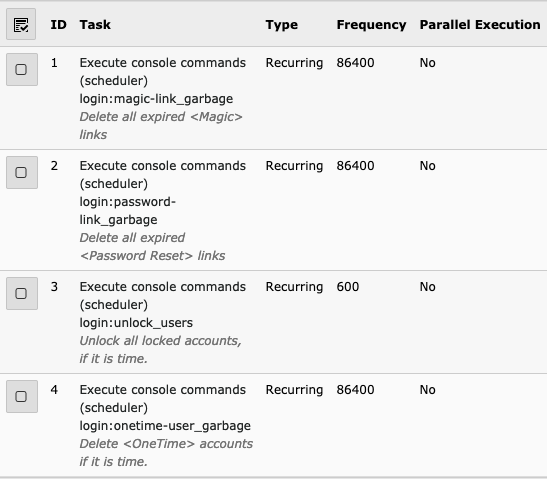Click the Delete all expired Magic links description
The image size is (547, 479).
point(161,126)
